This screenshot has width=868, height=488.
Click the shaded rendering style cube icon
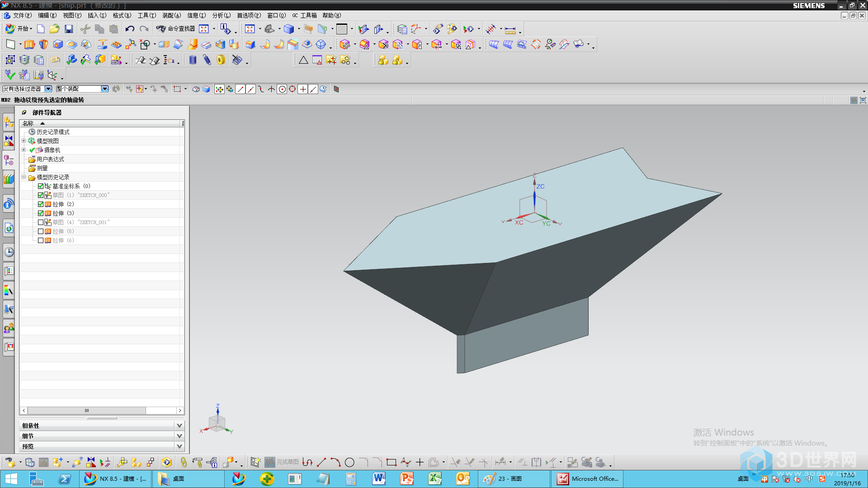[x=289, y=29]
